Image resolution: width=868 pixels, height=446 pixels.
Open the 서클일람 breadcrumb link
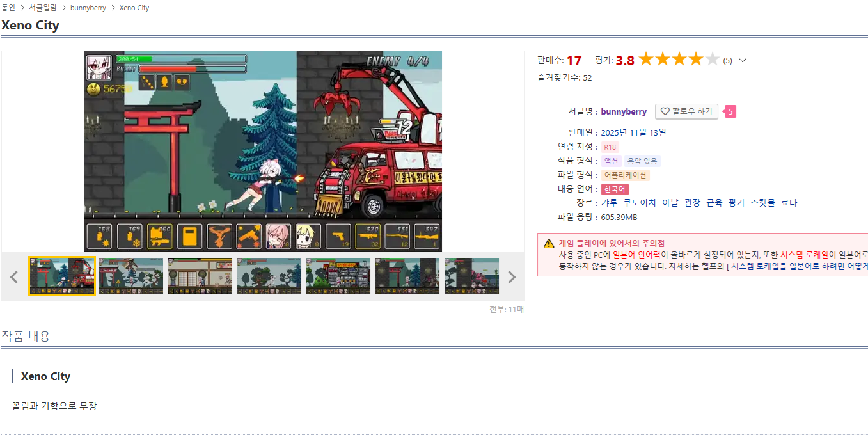tap(42, 8)
